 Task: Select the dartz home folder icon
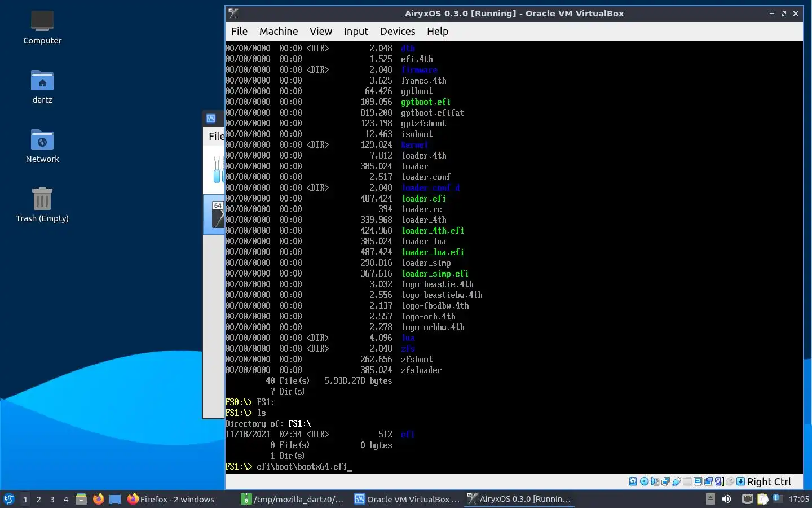point(42,86)
